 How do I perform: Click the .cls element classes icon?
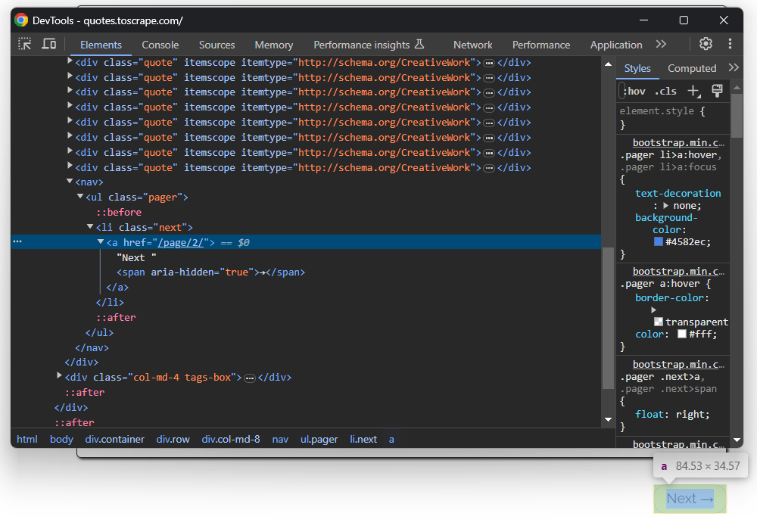pyautogui.click(x=665, y=90)
